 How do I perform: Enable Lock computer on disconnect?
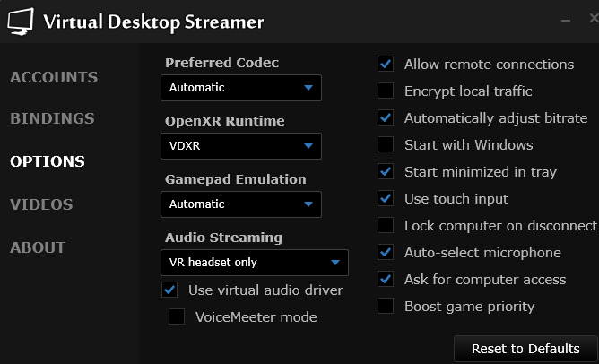386,225
